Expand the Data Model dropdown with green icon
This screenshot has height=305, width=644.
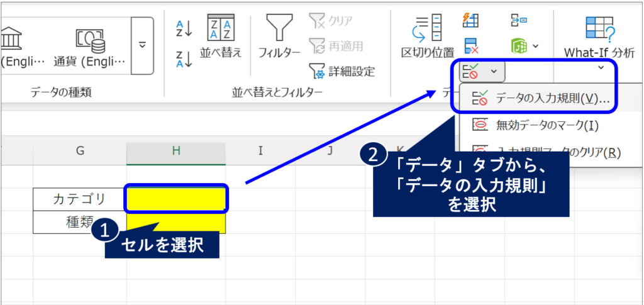[525, 45]
